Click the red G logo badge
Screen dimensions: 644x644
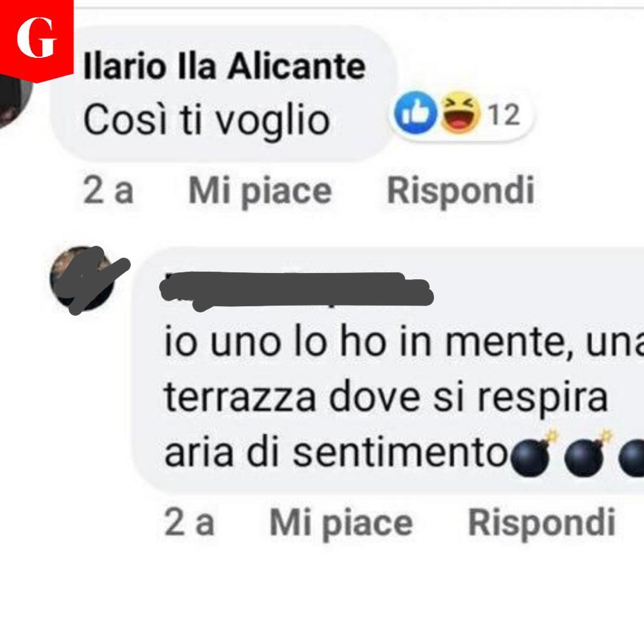point(36,40)
